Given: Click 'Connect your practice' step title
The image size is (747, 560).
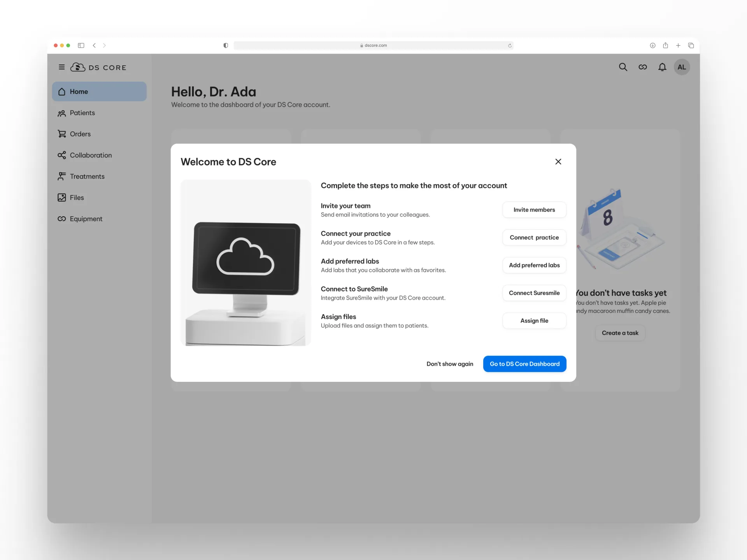Looking at the screenshot, I should pos(356,233).
